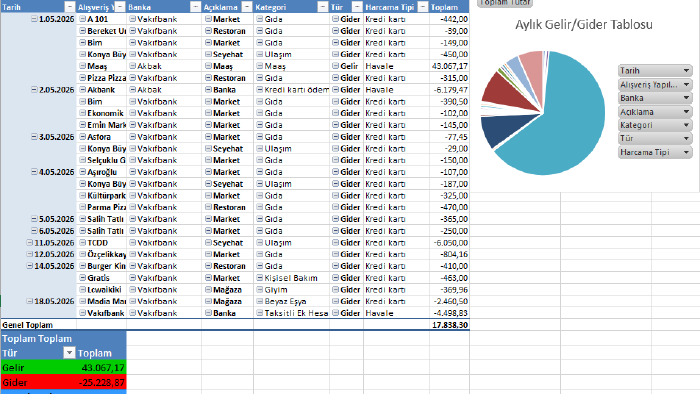Collapse the 3.05.2026 date group
700x394 pixels.
[34, 137]
